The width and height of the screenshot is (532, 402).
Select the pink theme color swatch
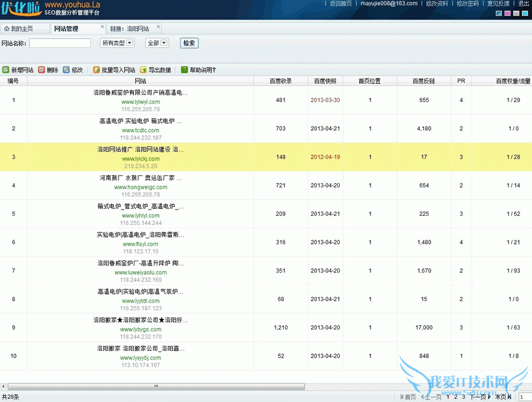(x=507, y=13)
